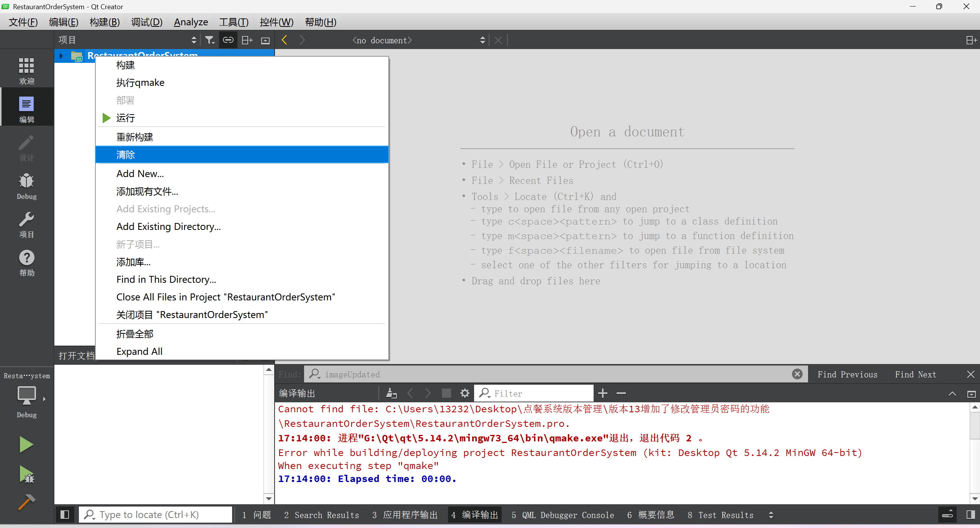Click open documents scrollbar down arrow

(269, 498)
